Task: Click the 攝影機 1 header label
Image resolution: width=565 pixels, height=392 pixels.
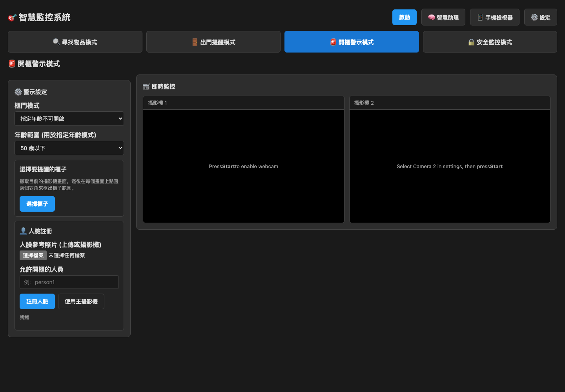Action: pyautogui.click(x=157, y=103)
